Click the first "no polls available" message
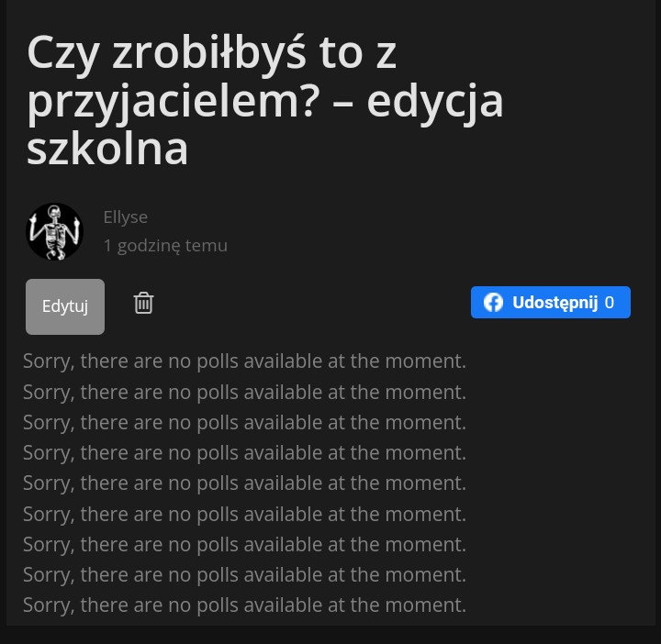This screenshot has width=661, height=644. point(244,361)
